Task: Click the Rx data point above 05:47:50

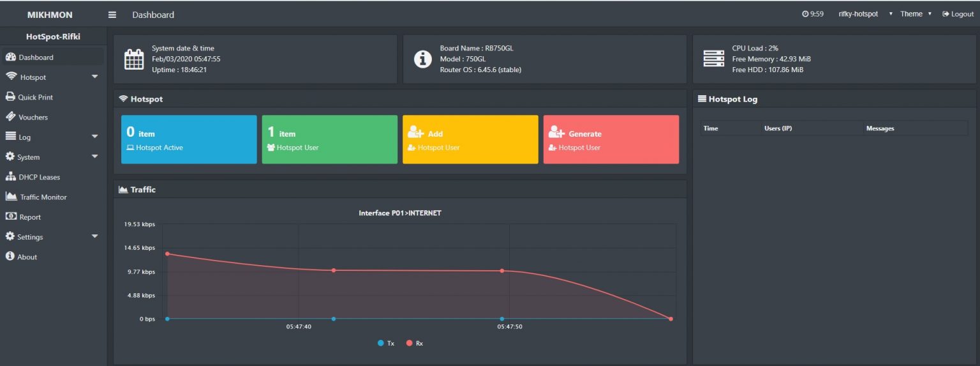Action: coord(502,271)
